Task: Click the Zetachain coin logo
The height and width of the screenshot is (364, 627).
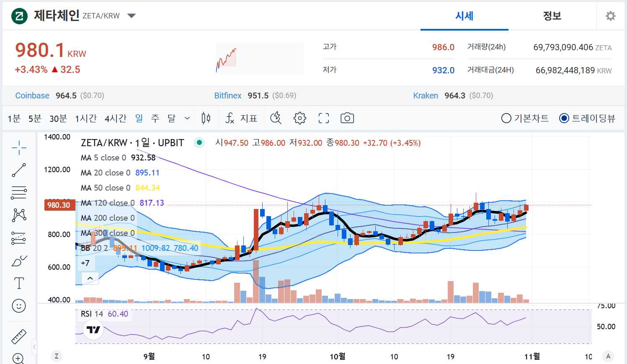Action: pos(19,16)
